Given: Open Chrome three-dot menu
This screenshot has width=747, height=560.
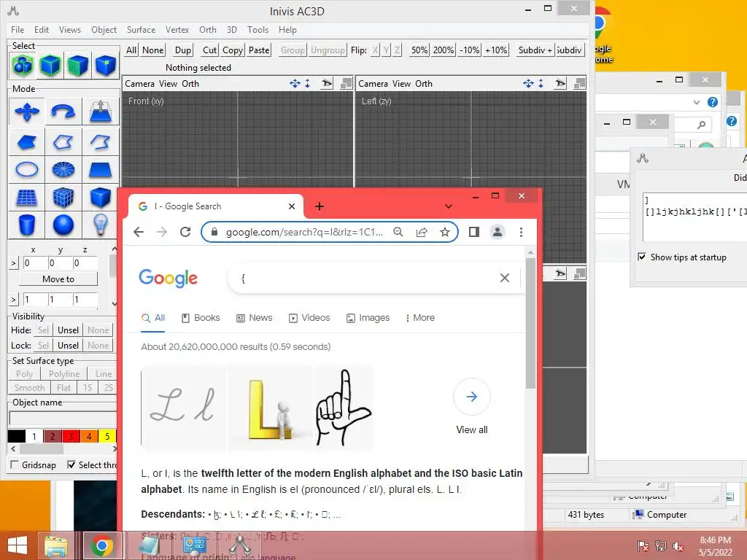Looking at the screenshot, I should [521, 232].
